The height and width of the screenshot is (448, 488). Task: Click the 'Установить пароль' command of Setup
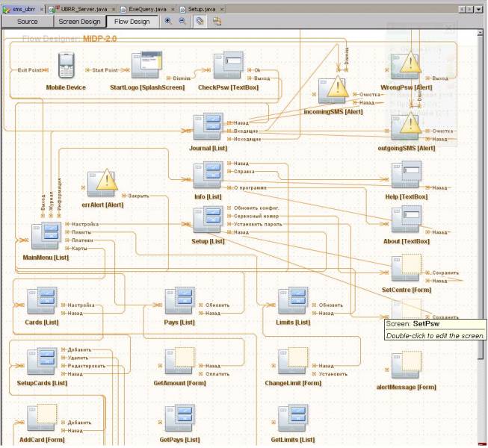[258, 224]
